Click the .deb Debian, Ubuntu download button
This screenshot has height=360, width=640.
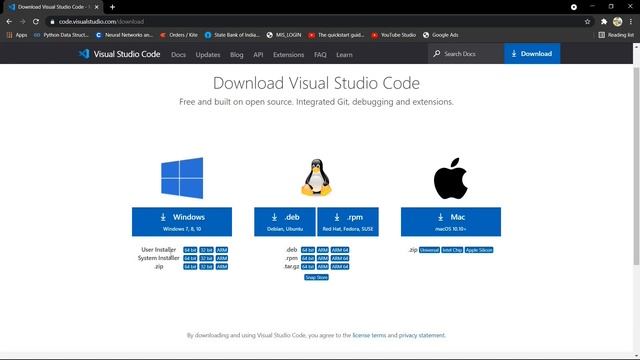point(285,222)
